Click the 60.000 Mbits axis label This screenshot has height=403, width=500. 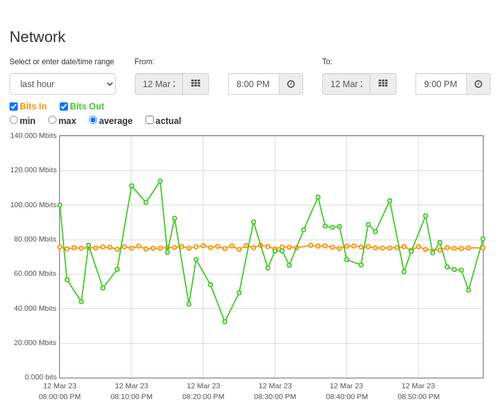[35, 274]
